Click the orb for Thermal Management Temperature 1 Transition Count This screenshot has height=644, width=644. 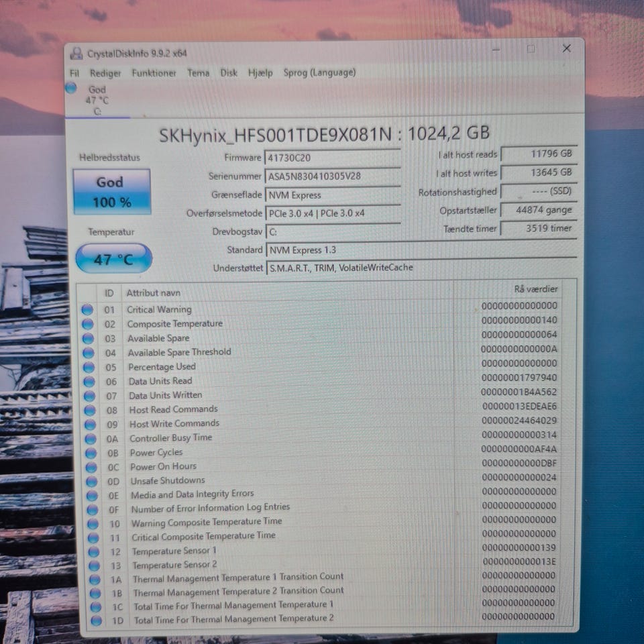point(95,580)
